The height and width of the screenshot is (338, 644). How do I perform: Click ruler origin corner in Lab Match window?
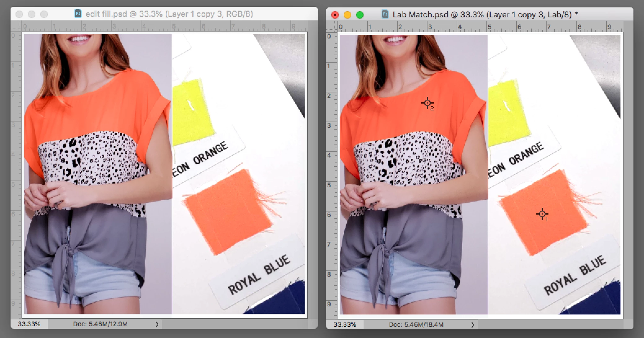pyautogui.click(x=332, y=27)
